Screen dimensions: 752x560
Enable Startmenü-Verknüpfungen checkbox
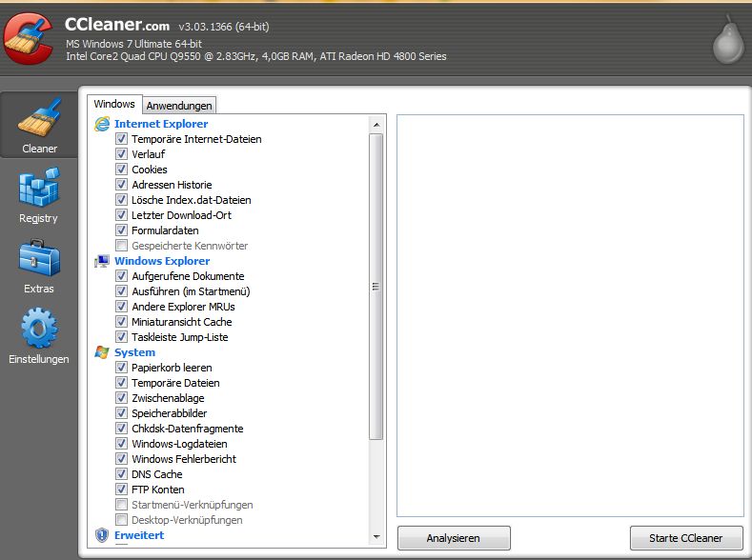121,505
